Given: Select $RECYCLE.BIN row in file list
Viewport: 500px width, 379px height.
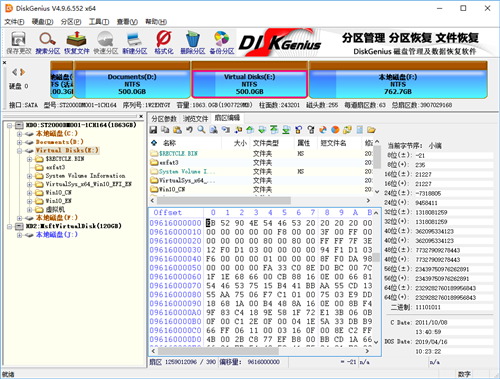Looking at the screenshot, I should click(x=260, y=154).
